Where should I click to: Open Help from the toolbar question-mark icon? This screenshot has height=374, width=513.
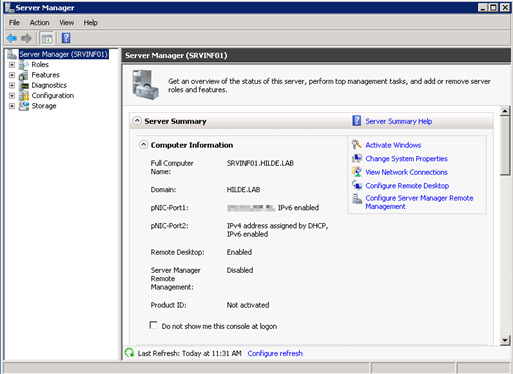tap(66, 38)
